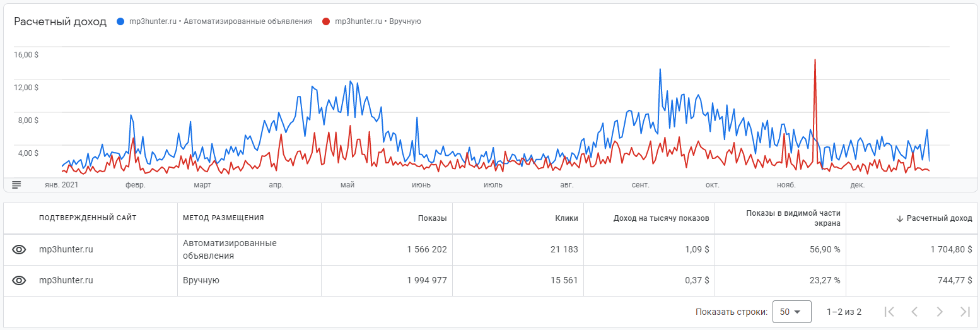This screenshot has height=330, width=980.
Task: Toggle visibility of Автоматизированные объявления row
Action: click(19, 249)
